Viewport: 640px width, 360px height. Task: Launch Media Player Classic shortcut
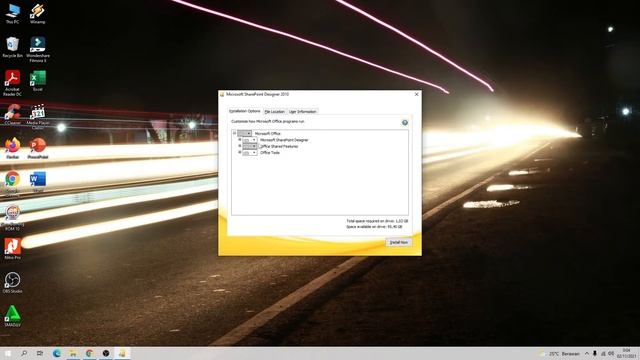pos(38,117)
